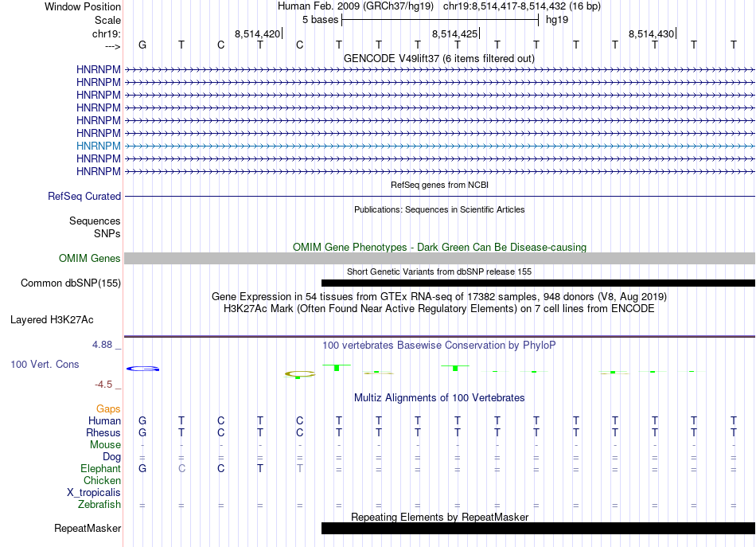Screen dimensions: 756x547
Task: Select the Rhesus alignment row label
Action: 103,432
